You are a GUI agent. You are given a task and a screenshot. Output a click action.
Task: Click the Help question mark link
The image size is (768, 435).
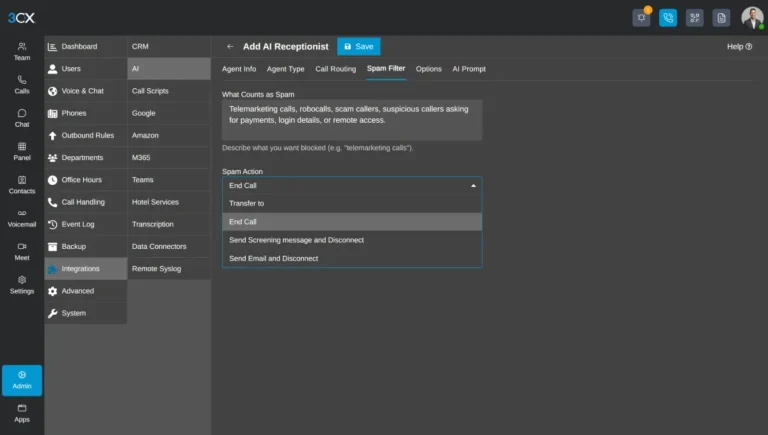[739, 47]
